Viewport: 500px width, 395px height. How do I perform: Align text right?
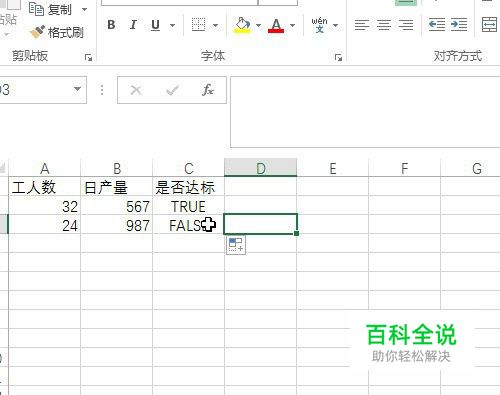(406, 25)
